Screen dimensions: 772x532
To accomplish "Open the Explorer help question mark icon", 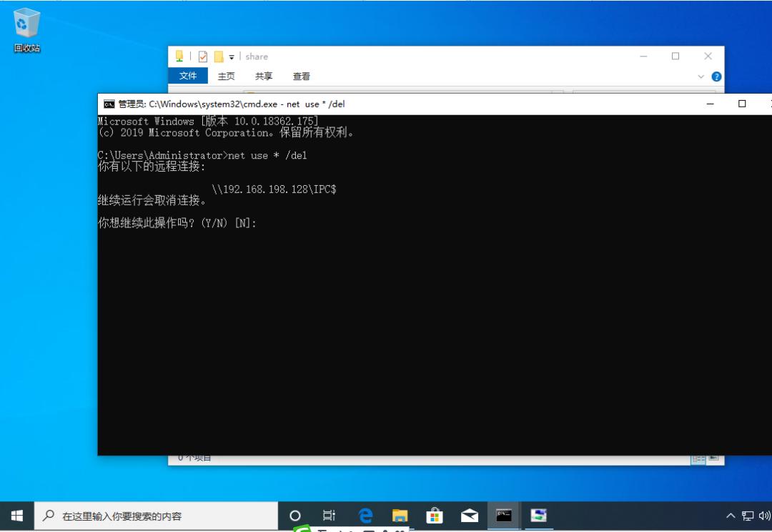I will (x=716, y=77).
